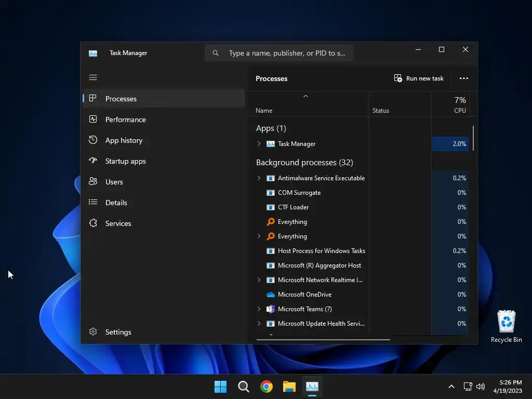Screen dimensions: 532x399
Task: Sort by the Status column header
Action: click(400, 104)
